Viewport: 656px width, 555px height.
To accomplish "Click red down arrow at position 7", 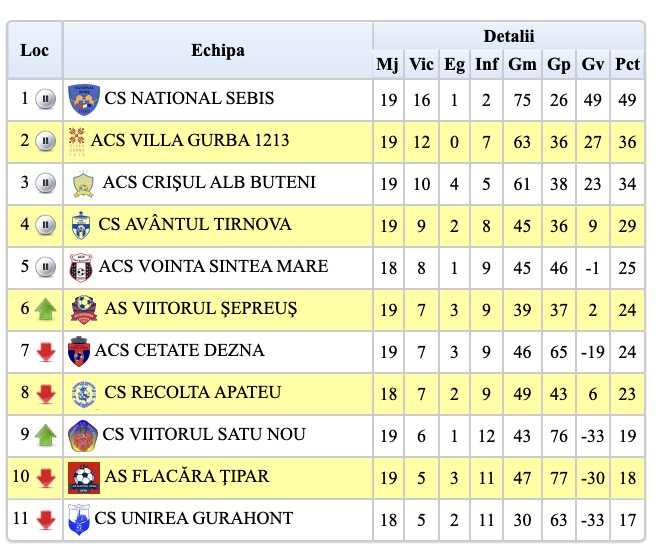I will (45, 351).
